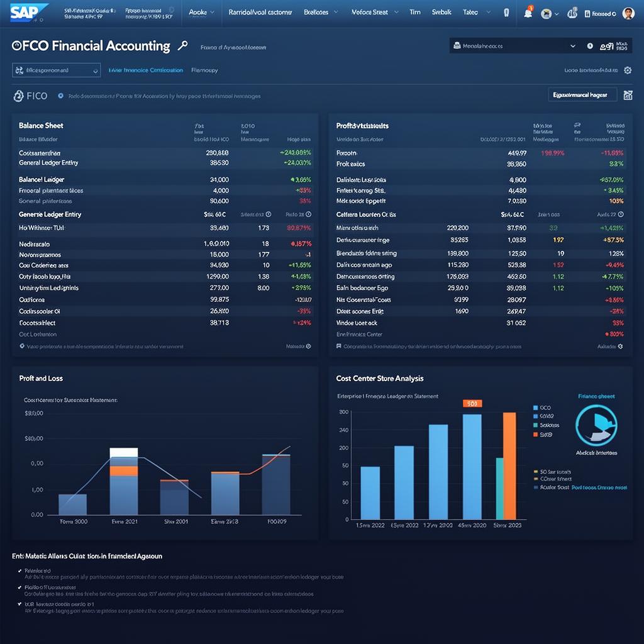This screenshot has height=644, width=644.
Task: Click the orange bar for 2023
Action: tap(509, 466)
